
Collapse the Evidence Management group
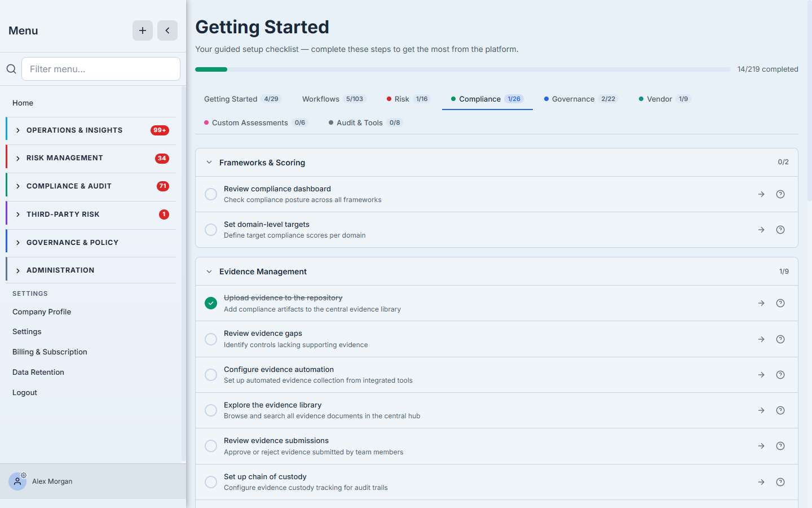[x=209, y=271]
